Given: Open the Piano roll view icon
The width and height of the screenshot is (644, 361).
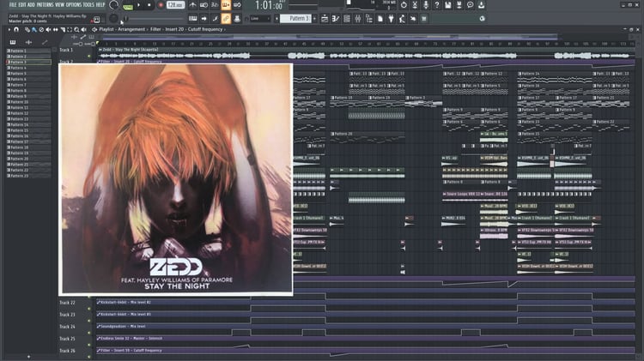Looking at the screenshot, I should (336, 19).
